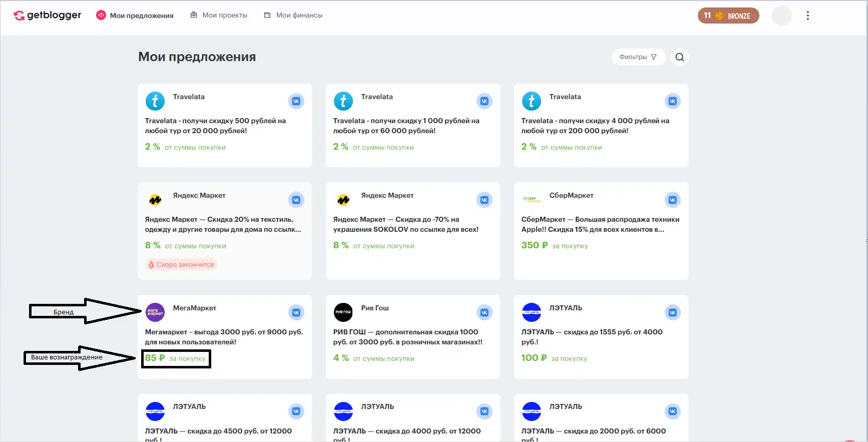Click brand name СберМаркет on card

pyautogui.click(x=571, y=195)
